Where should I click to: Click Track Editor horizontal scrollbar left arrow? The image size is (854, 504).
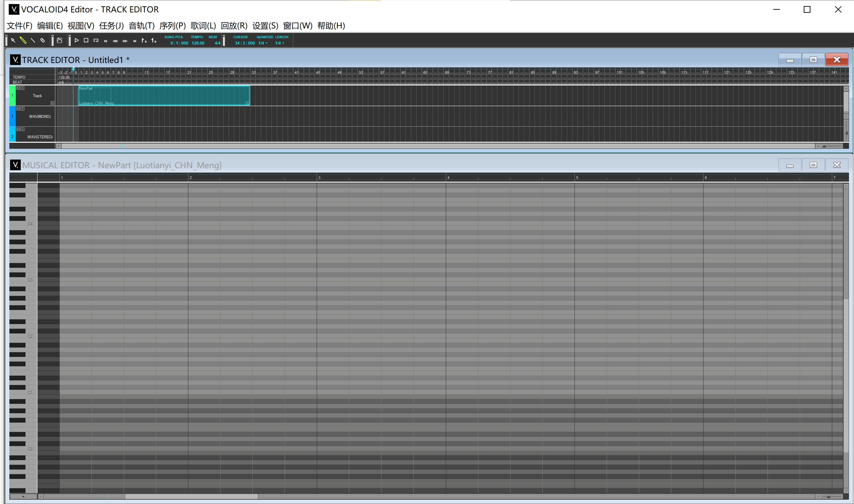tap(58, 146)
